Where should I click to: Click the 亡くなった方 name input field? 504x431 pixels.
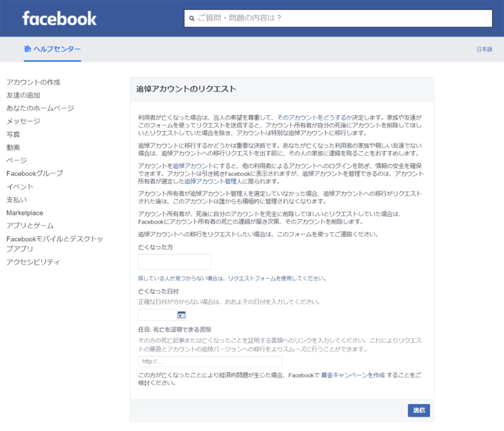[174, 261]
